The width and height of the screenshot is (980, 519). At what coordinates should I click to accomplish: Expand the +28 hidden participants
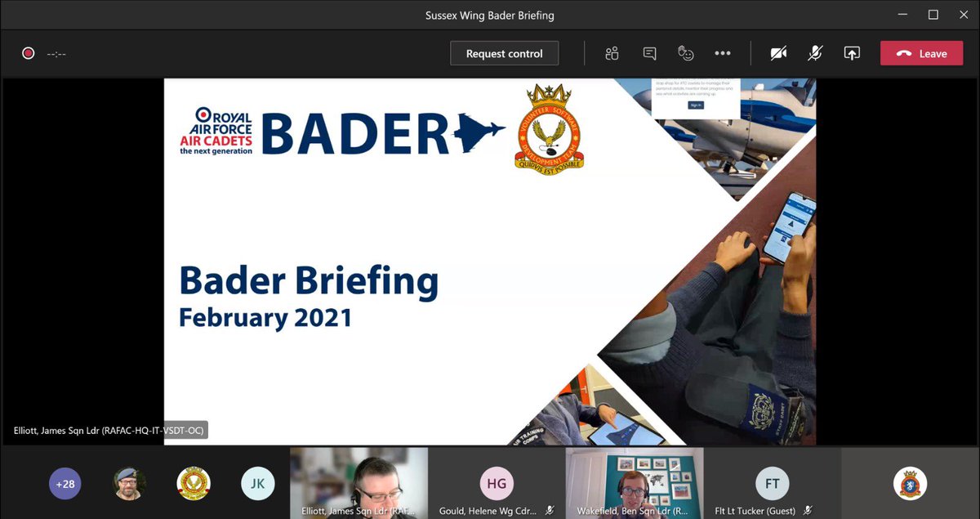(65, 484)
